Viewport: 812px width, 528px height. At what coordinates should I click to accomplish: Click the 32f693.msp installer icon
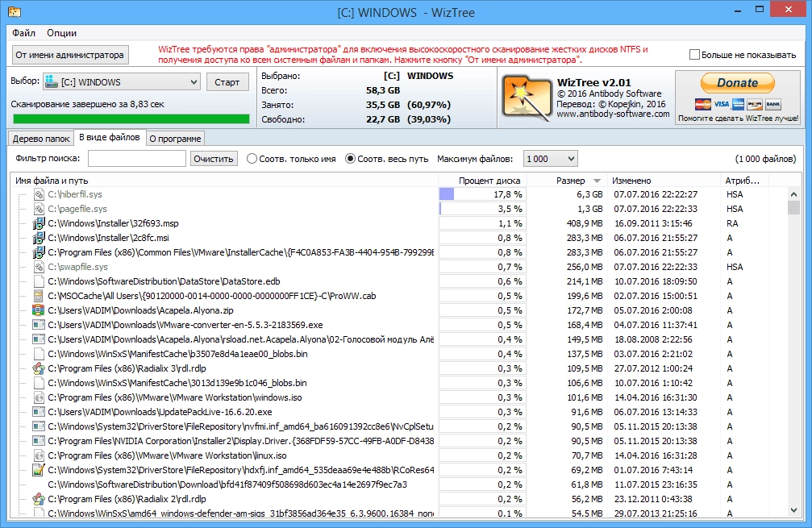(x=39, y=223)
